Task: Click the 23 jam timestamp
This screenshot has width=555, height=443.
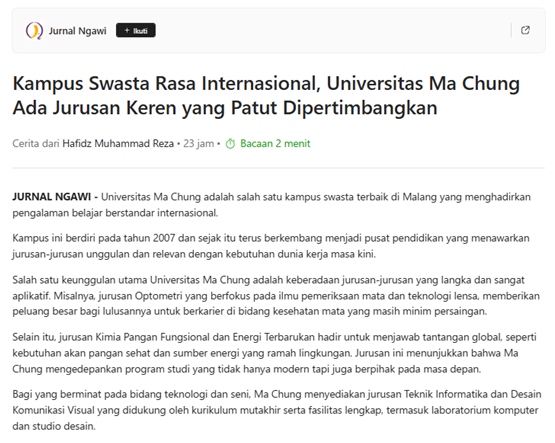Action: pos(199,144)
